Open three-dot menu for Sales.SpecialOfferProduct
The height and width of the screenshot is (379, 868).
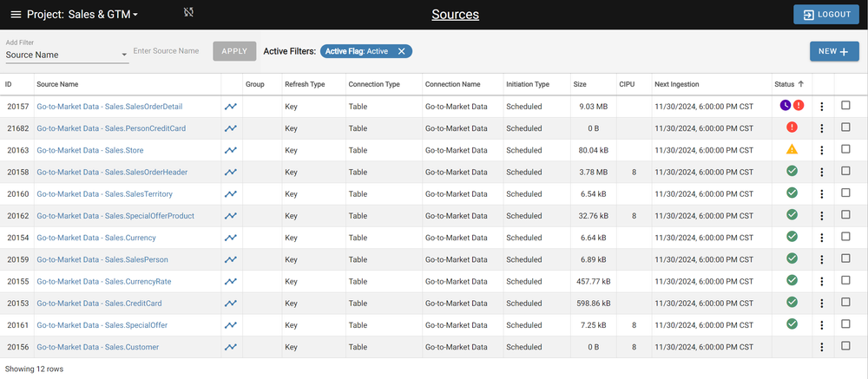click(x=822, y=216)
